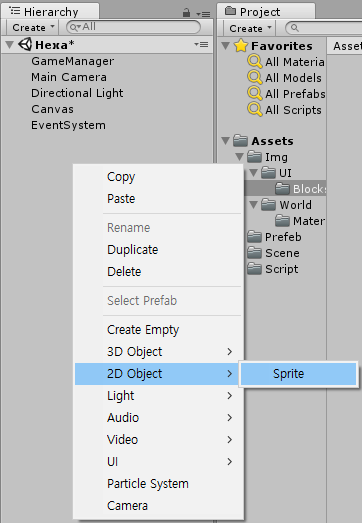The image size is (362, 523).
Task: Focus the Hierarchy search field
Action: 133,27
